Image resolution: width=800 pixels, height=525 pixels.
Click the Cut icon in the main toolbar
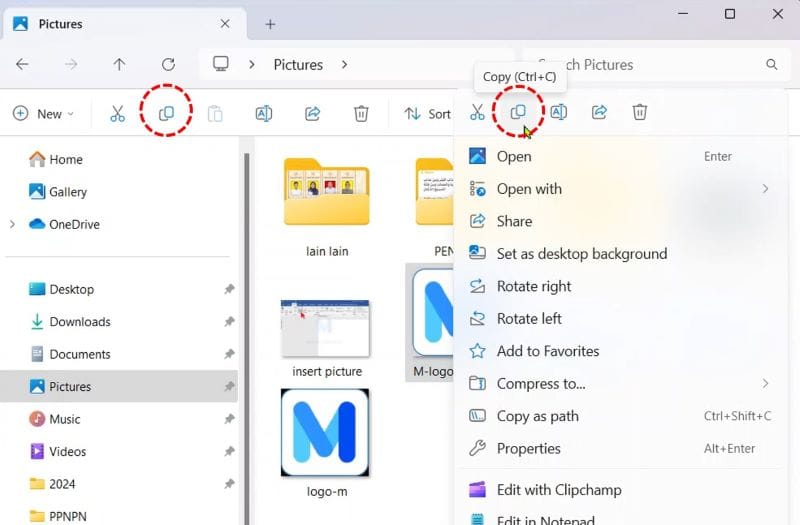tap(117, 114)
